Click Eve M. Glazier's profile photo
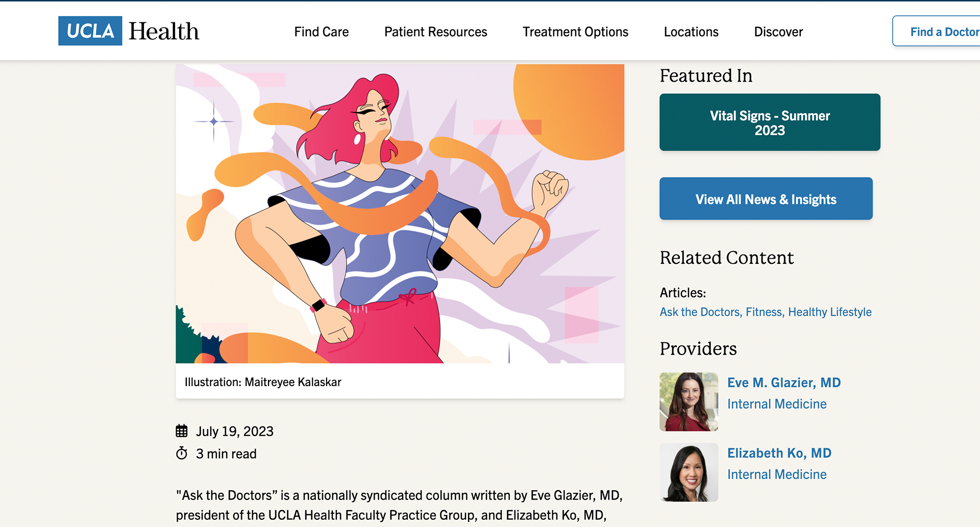 coord(689,402)
